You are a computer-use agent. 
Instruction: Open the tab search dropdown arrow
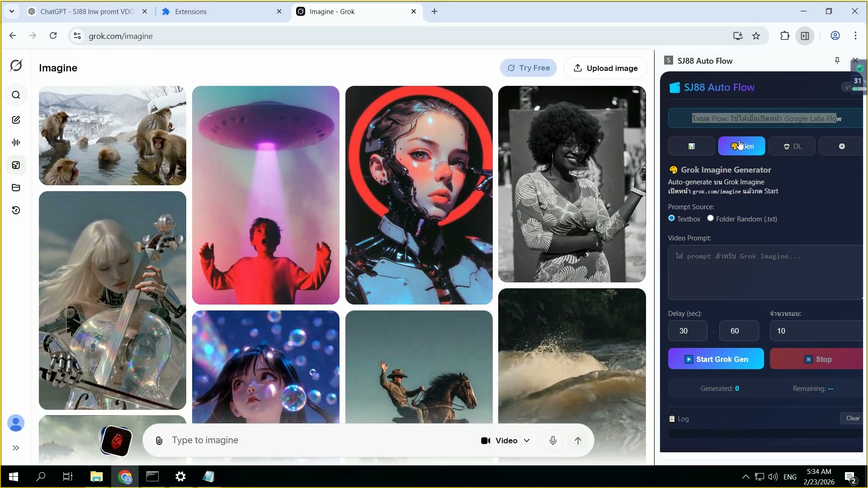12,11
